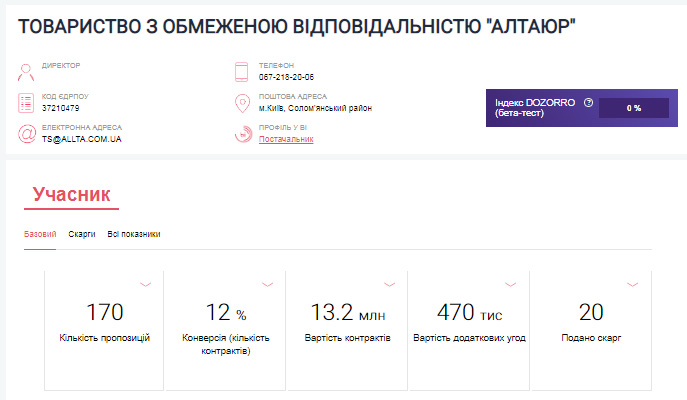Select the Учасник section heading
This screenshot has height=400, width=687.
71,195
